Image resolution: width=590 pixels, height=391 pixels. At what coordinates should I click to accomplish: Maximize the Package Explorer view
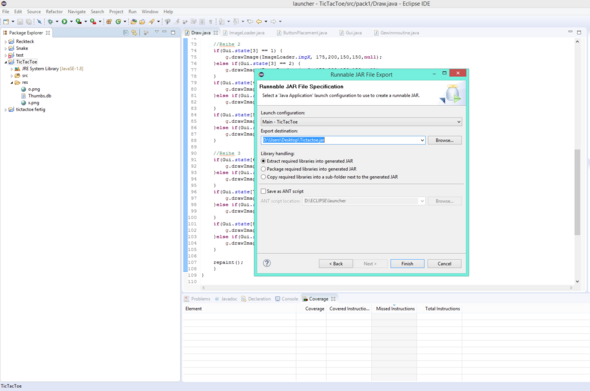173,32
